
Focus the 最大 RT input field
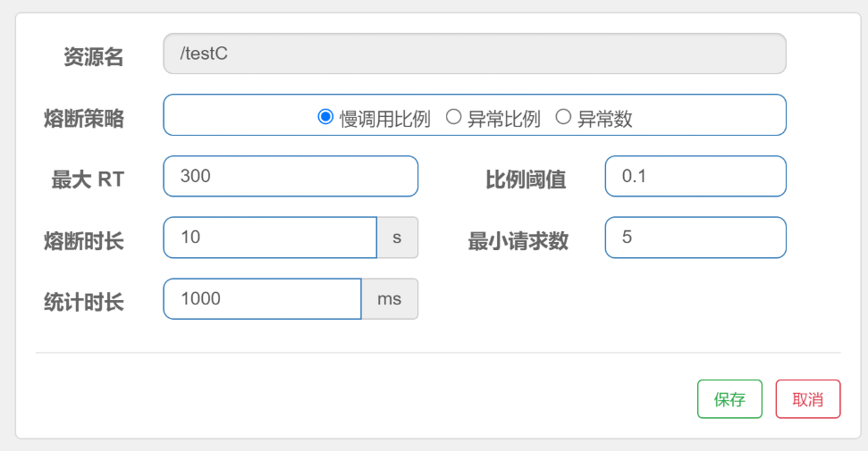pos(291,176)
